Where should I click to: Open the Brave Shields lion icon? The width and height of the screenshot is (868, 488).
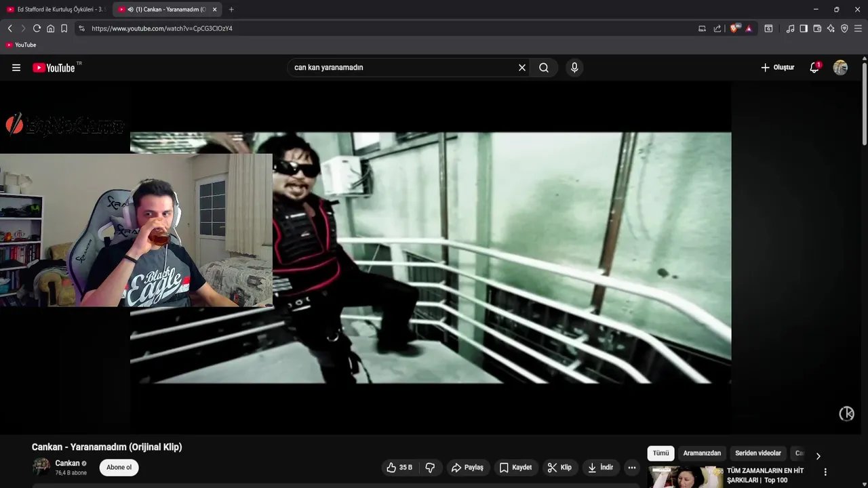click(x=734, y=28)
